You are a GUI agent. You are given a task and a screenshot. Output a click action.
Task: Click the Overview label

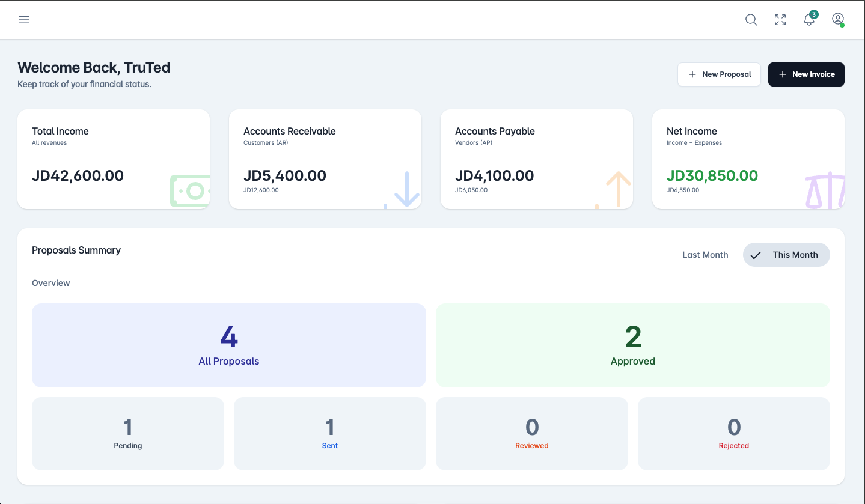click(51, 283)
